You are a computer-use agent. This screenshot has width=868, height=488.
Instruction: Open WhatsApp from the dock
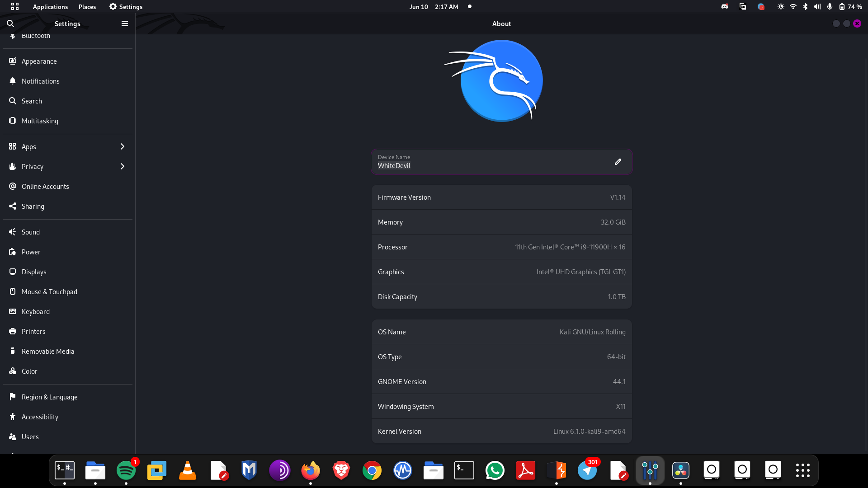coord(495,470)
